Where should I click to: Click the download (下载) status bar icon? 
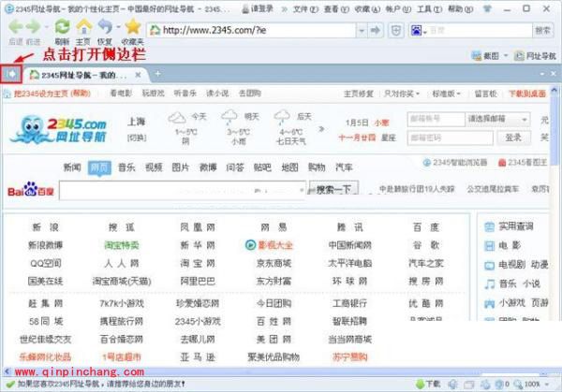[x=421, y=385]
